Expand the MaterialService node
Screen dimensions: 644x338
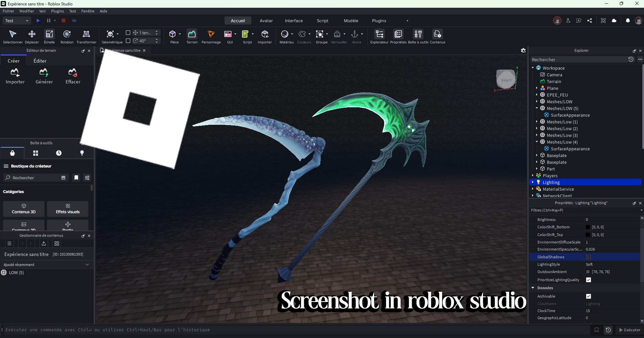coord(533,189)
